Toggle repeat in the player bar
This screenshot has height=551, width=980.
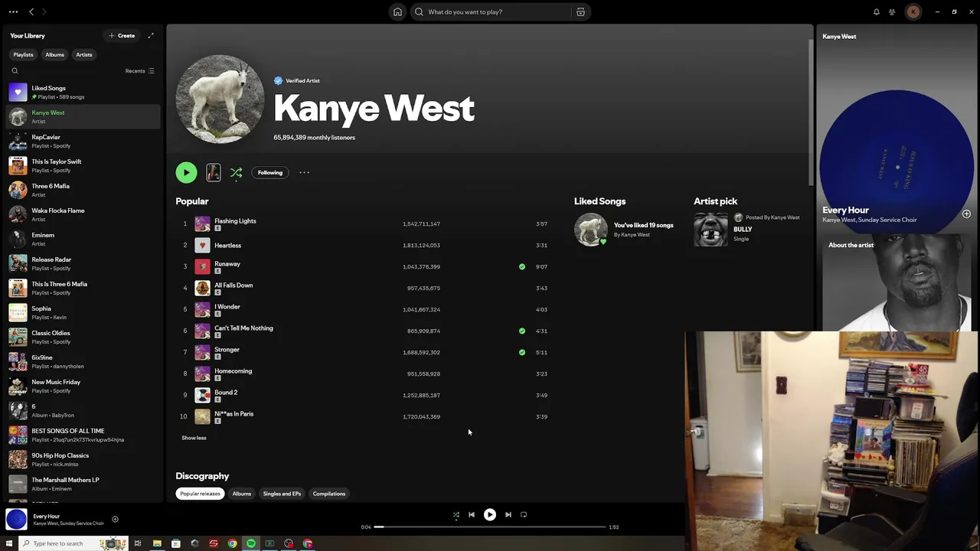tap(524, 514)
